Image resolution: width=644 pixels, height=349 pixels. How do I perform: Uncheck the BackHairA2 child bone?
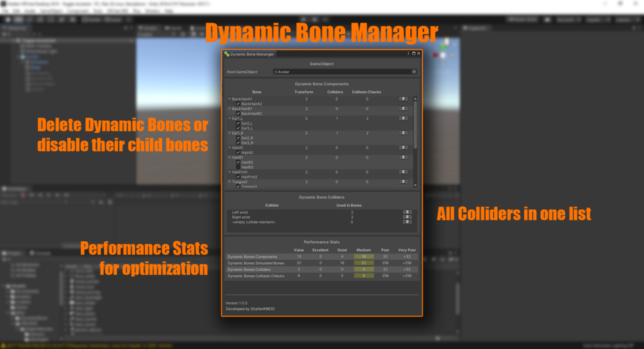pyautogui.click(x=238, y=104)
